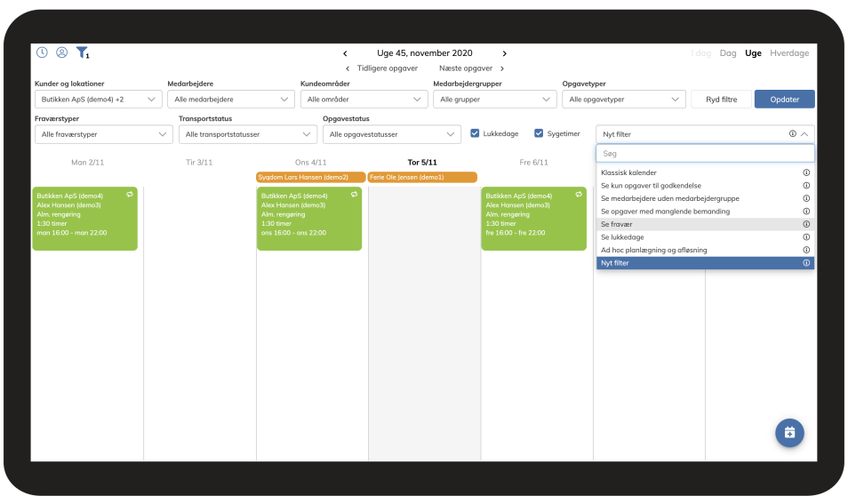The width and height of the screenshot is (848, 504).
Task: Click info icon for Se opgaver med manglende bemanding
Action: (806, 212)
